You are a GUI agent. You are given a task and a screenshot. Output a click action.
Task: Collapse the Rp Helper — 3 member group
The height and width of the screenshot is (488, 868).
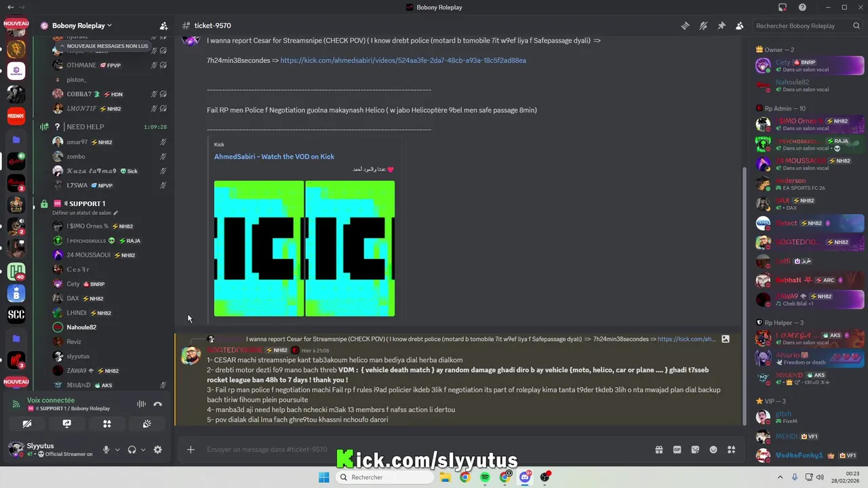(x=784, y=323)
